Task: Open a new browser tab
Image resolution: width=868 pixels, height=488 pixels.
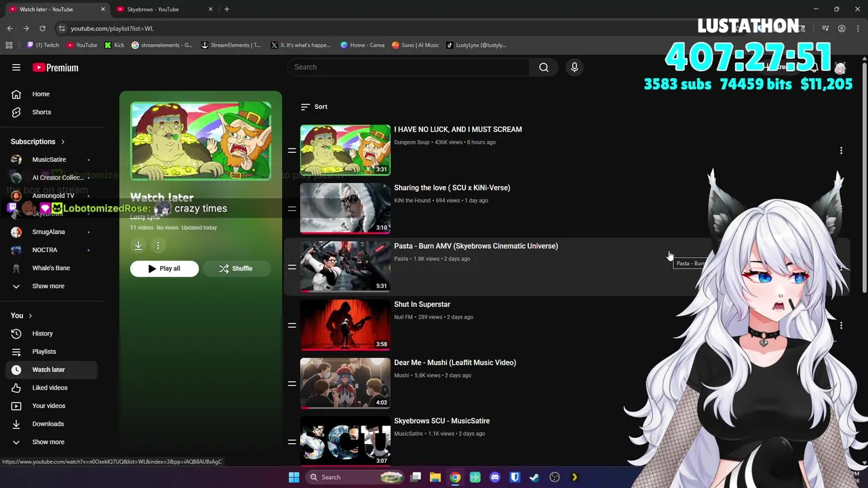Action: tap(226, 9)
